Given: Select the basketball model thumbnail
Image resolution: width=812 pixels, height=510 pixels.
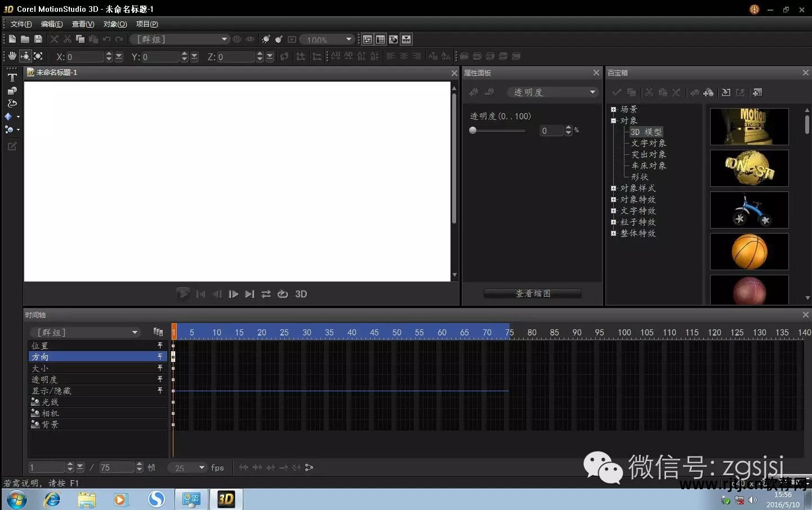Looking at the screenshot, I should click(x=749, y=252).
